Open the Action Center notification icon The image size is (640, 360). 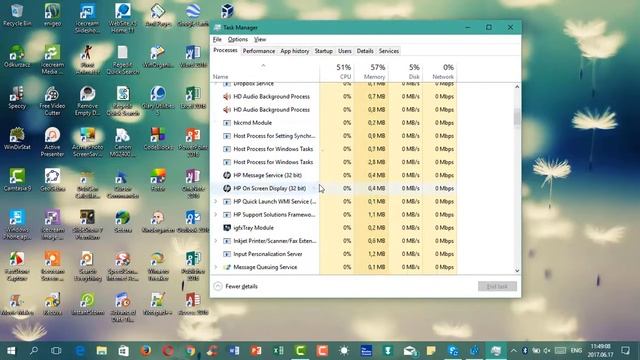(x=625, y=351)
